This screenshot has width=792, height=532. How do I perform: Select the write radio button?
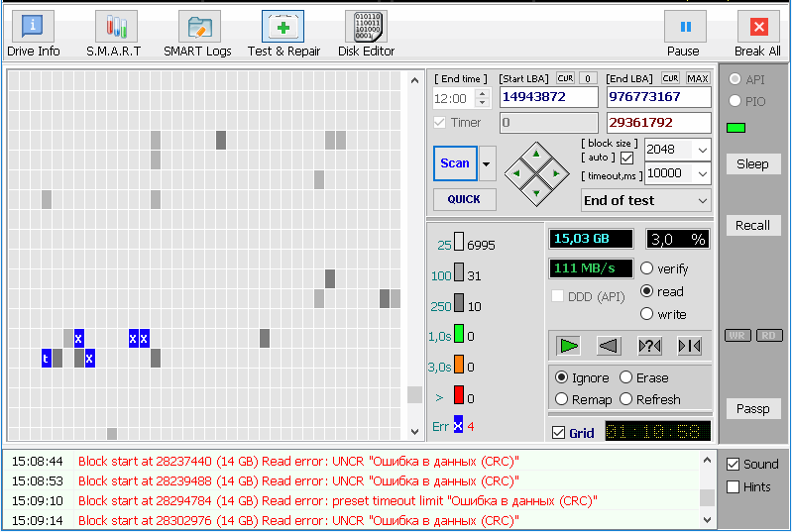(x=646, y=314)
